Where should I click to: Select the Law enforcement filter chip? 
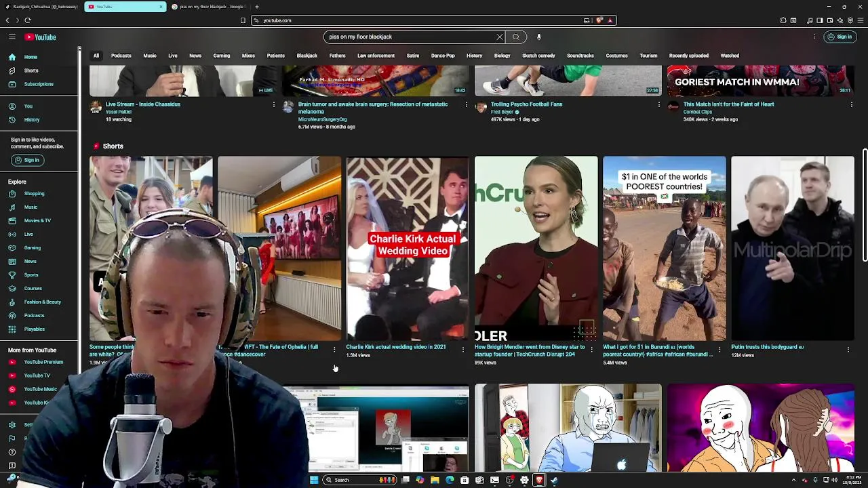pos(376,56)
